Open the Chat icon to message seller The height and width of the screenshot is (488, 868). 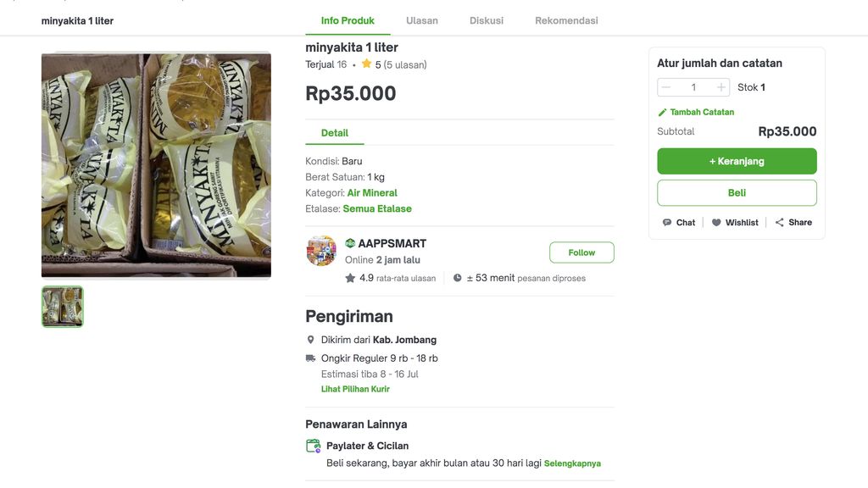(x=669, y=222)
